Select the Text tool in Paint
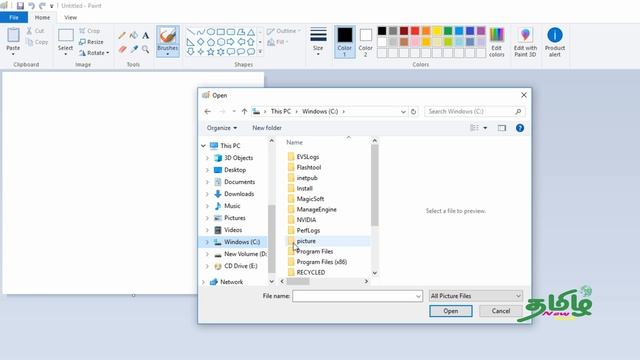This screenshot has width=640, height=360. pos(146,36)
